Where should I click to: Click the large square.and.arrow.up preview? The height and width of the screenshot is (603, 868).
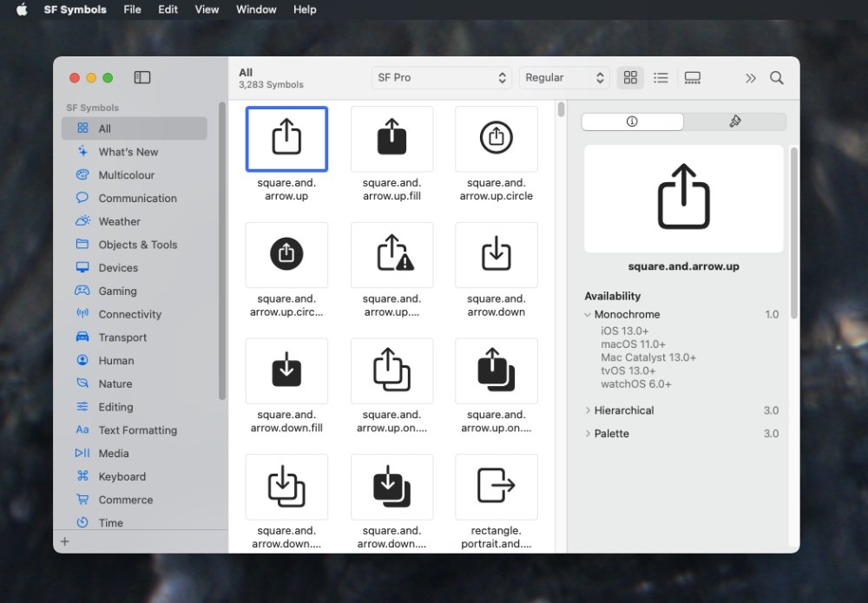coord(684,199)
